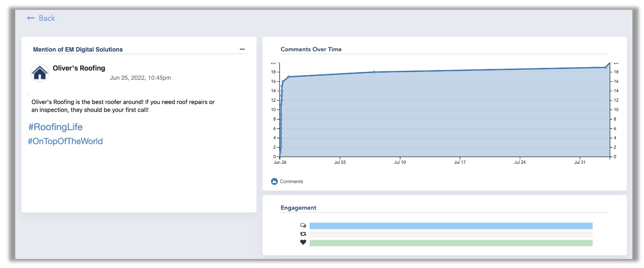This screenshot has width=644, height=268.
Task: Click Oliver's Roofing house avatar
Action: pyautogui.click(x=40, y=73)
